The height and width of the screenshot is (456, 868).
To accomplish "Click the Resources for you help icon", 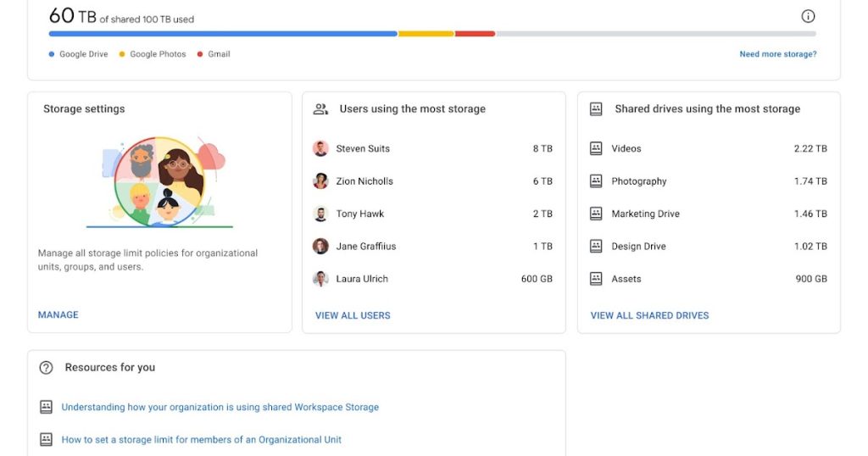I will [x=47, y=368].
